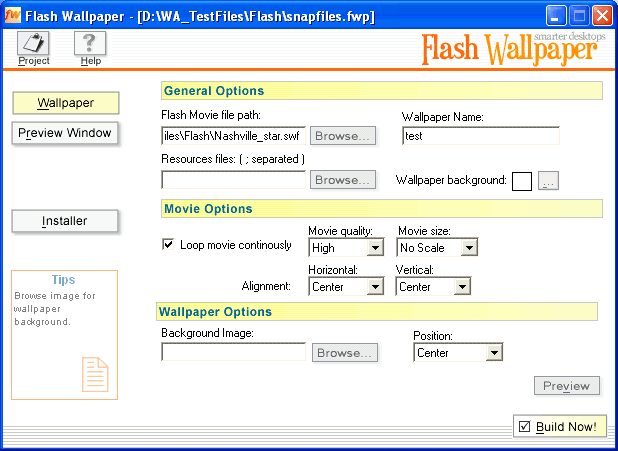
Task: Click the Alignment label
Action: (x=266, y=286)
